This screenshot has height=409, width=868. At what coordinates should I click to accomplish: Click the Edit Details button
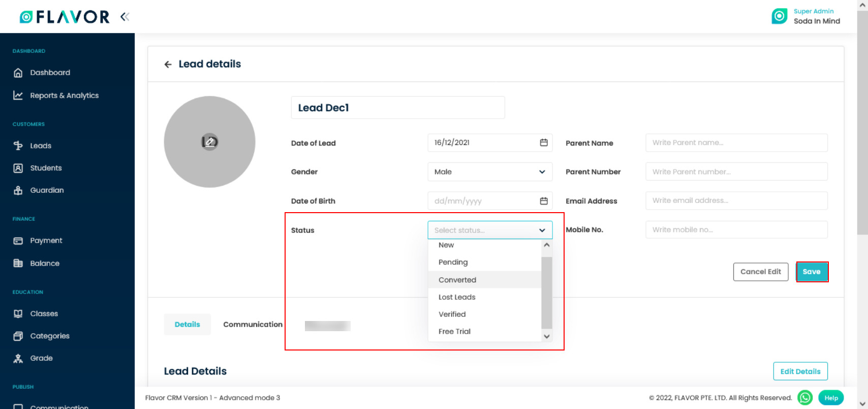[800, 371]
